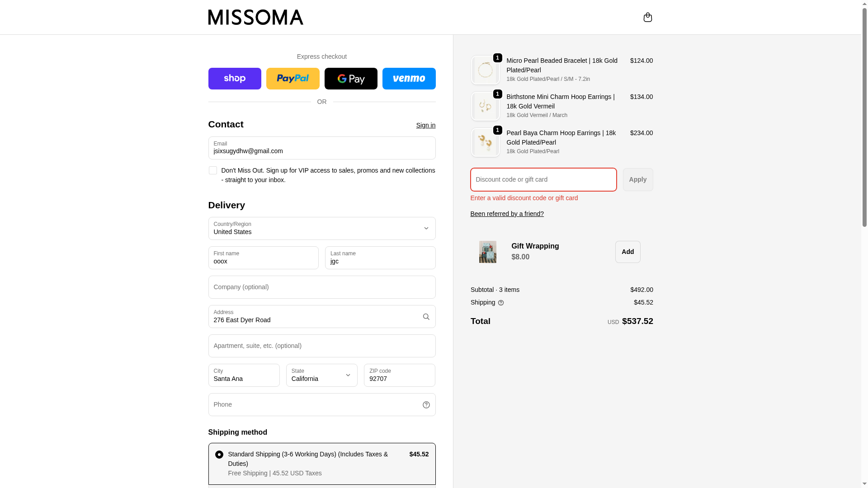Viewport: 868px width, 488px height.
Task: Click the phone field help icon
Action: coord(426,405)
